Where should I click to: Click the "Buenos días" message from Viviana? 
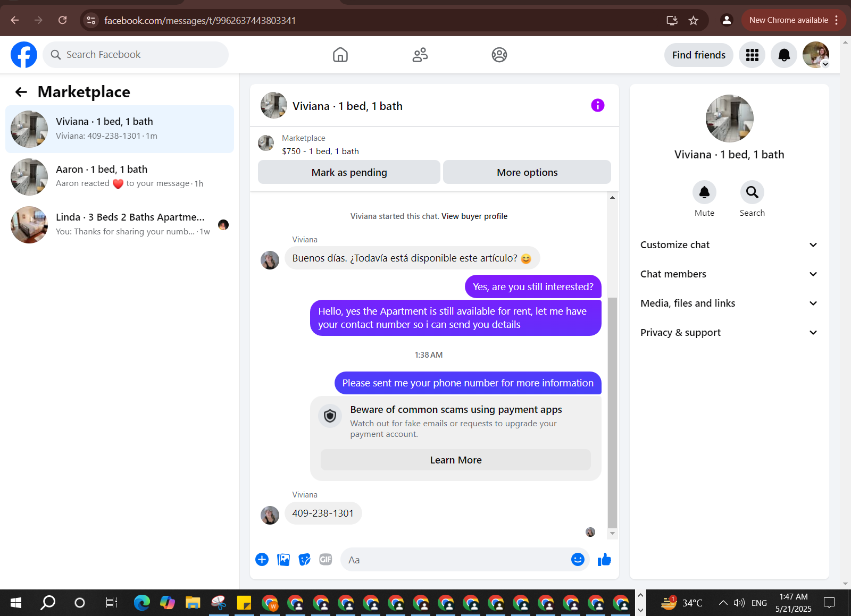click(x=412, y=258)
